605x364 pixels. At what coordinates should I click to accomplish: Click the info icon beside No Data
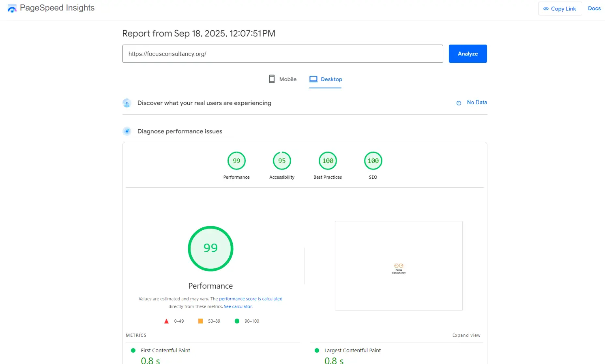(459, 103)
